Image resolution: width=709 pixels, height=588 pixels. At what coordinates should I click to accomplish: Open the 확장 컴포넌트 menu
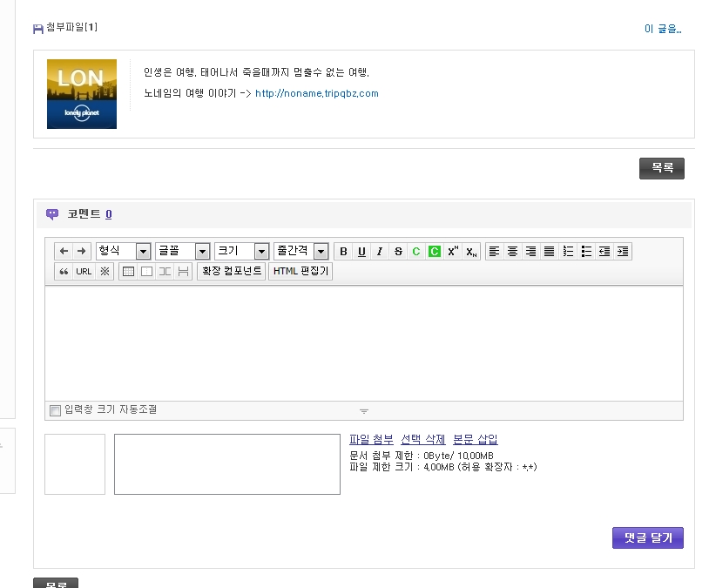[232, 272]
